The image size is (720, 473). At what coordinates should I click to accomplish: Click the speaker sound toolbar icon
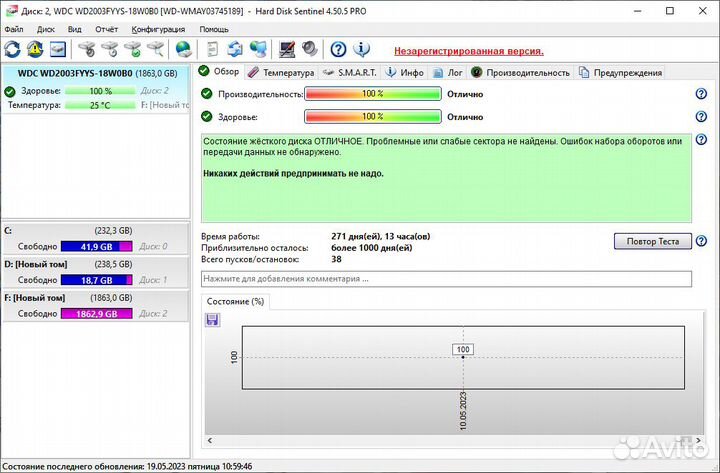pyautogui.click(x=310, y=49)
